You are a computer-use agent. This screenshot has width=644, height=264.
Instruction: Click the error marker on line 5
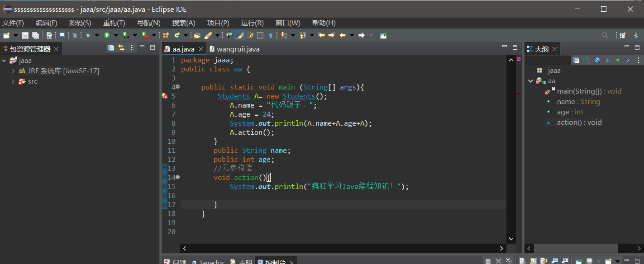(165, 96)
